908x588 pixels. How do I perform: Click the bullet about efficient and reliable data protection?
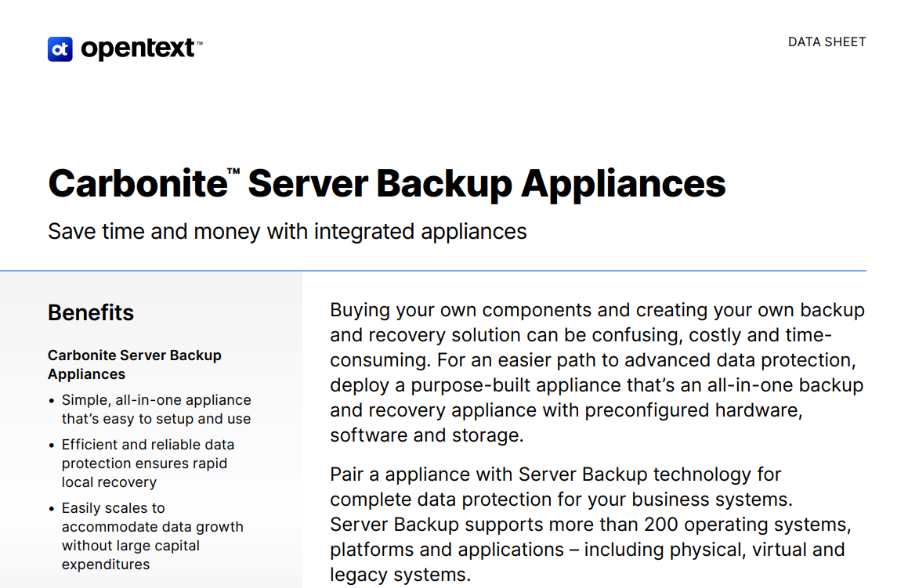coord(147,464)
